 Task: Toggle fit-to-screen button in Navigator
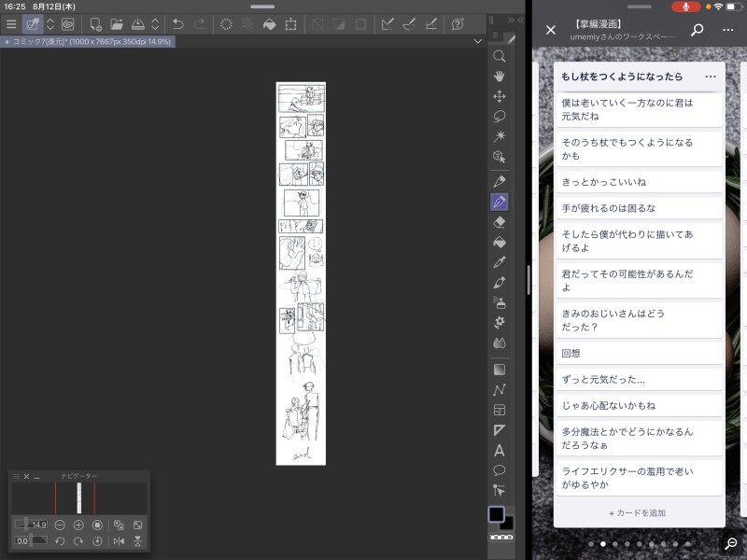(x=138, y=525)
